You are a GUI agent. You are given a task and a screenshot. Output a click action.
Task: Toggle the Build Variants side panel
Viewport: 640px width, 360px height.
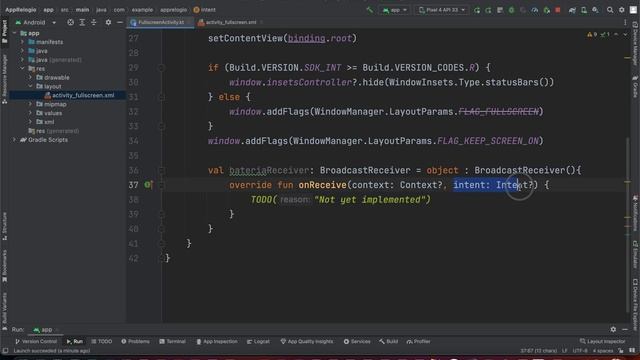(x=4, y=310)
